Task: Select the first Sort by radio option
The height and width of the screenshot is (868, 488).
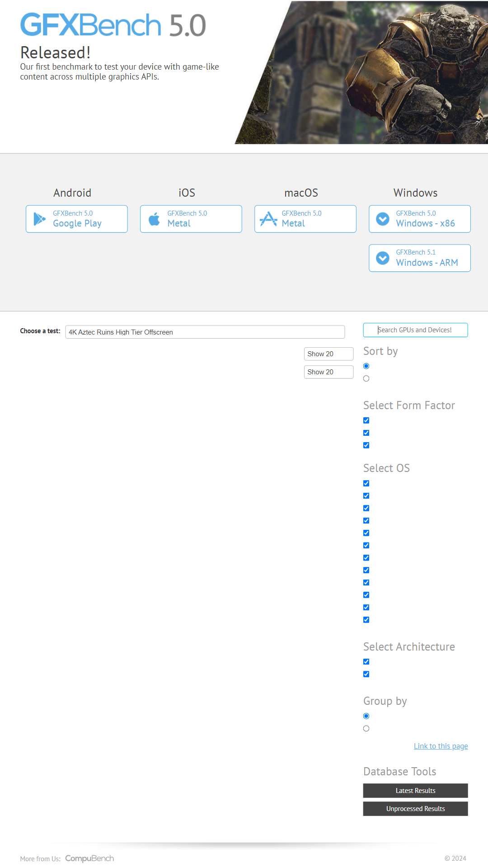Action: (x=366, y=366)
